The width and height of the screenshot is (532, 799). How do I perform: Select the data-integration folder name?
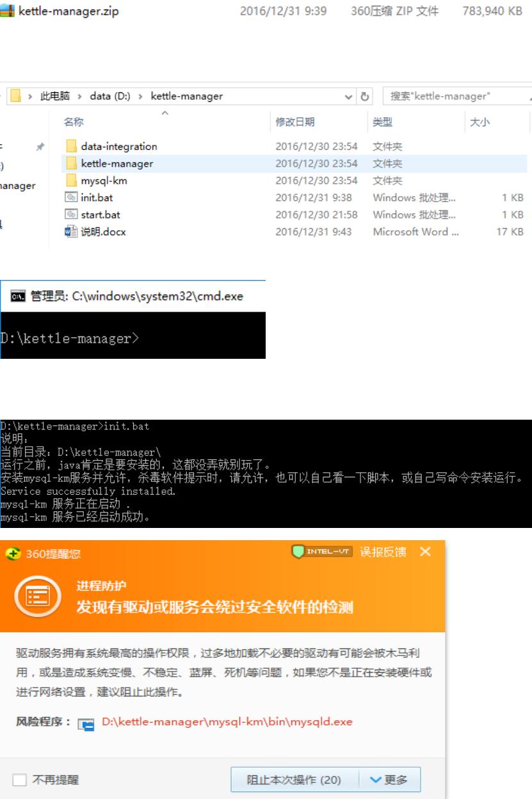click(118, 146)
